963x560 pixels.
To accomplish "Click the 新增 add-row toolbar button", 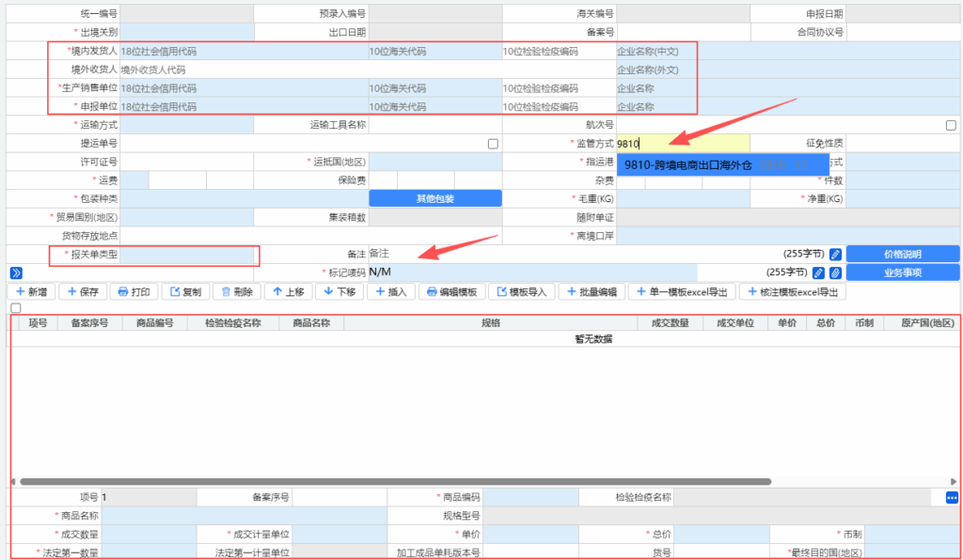I will tap(30, 292).
